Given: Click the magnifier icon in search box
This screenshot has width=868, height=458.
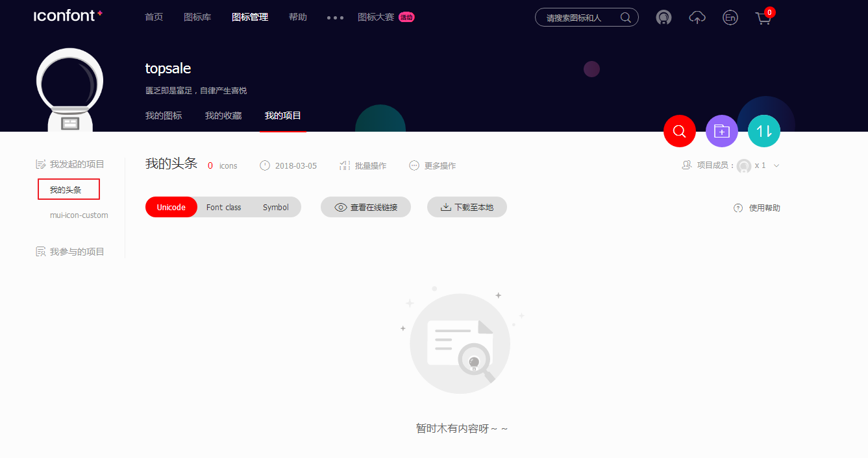Looking at the screenshot, I should [625, 18].
